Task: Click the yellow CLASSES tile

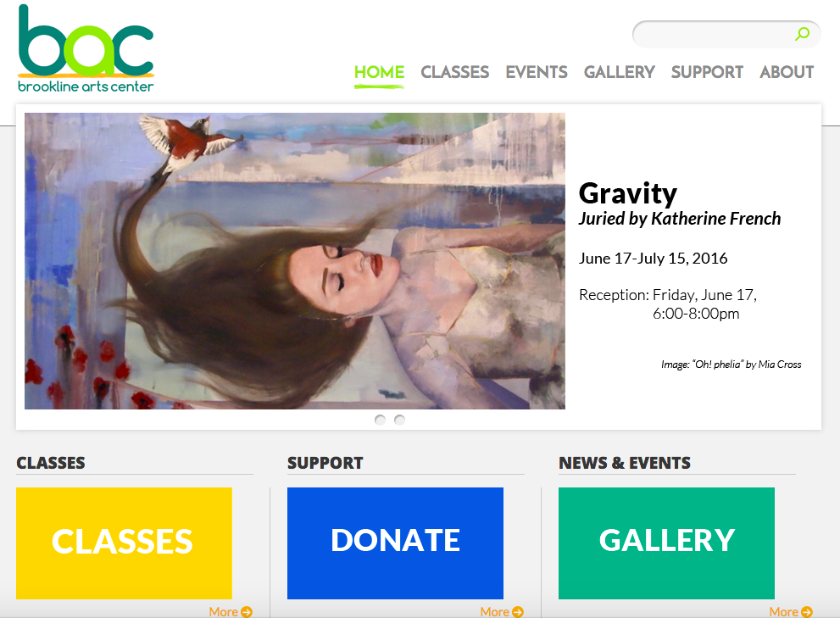Action: pyautogui.click(x=124, y=543)
